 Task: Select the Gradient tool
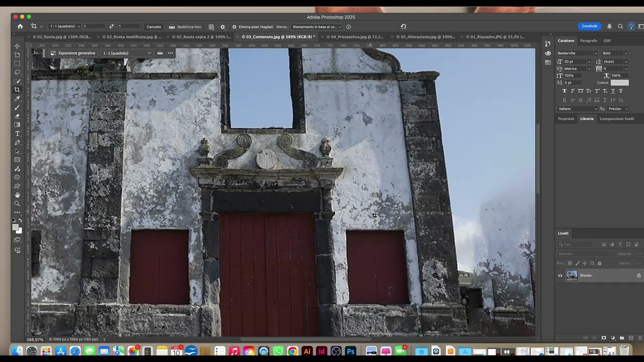[17, 125]
